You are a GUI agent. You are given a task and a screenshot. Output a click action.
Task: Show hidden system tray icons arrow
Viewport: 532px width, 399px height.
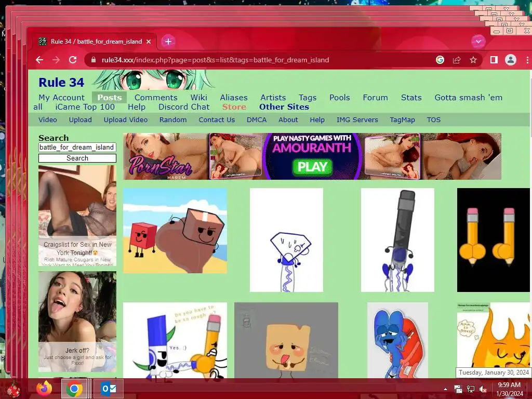(445, 389)
